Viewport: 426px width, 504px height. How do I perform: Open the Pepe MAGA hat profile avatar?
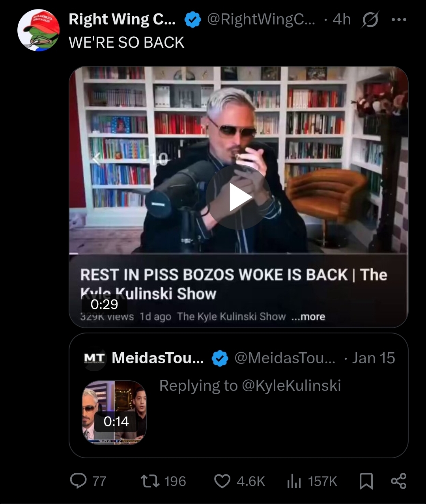point(39,30)
